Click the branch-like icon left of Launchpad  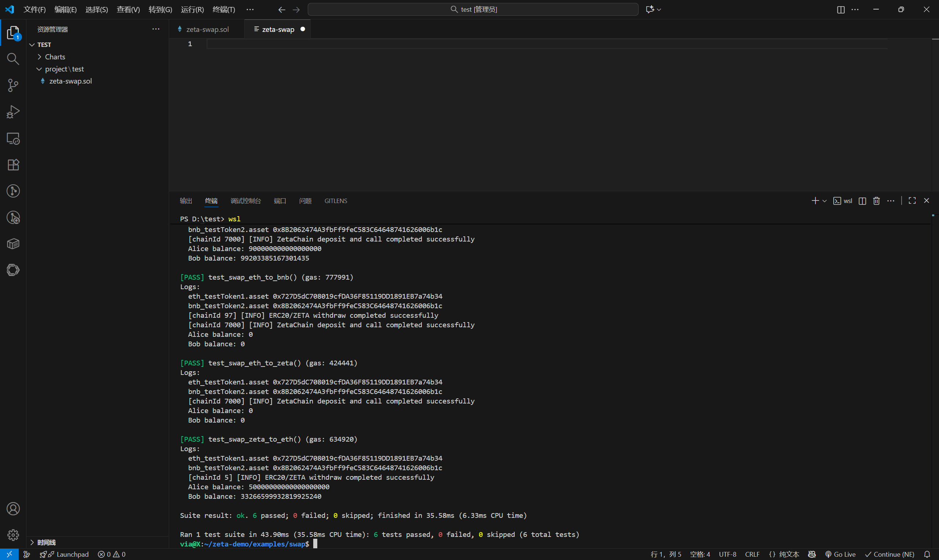[27, 555]
